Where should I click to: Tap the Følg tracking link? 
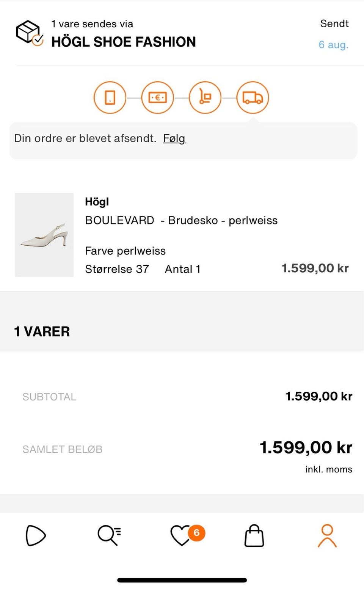pos(174,138)
